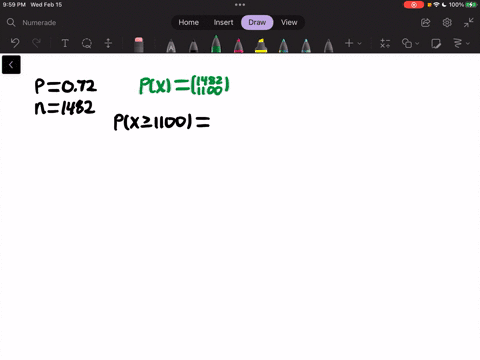Screen dimensions: 480x360
Task: Insert a sticky note
Action: point(436,43)
